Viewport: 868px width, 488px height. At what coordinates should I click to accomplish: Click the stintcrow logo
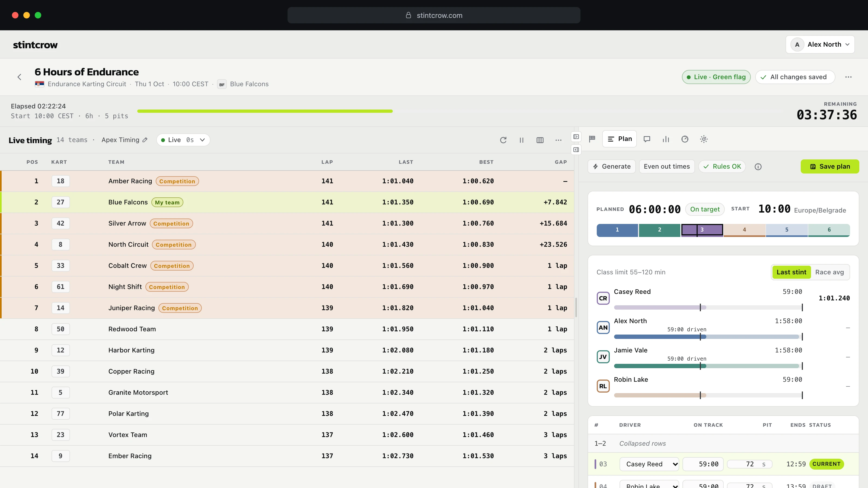35,44
